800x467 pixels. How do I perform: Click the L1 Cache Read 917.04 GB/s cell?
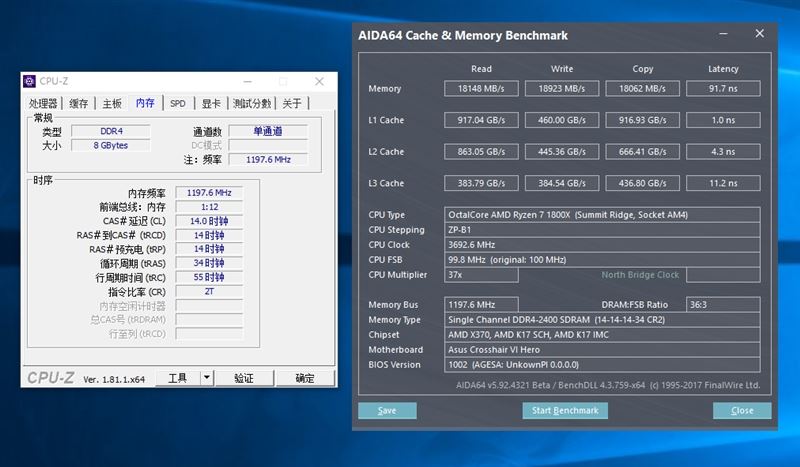pyautogui.click(x=481, y=120)
